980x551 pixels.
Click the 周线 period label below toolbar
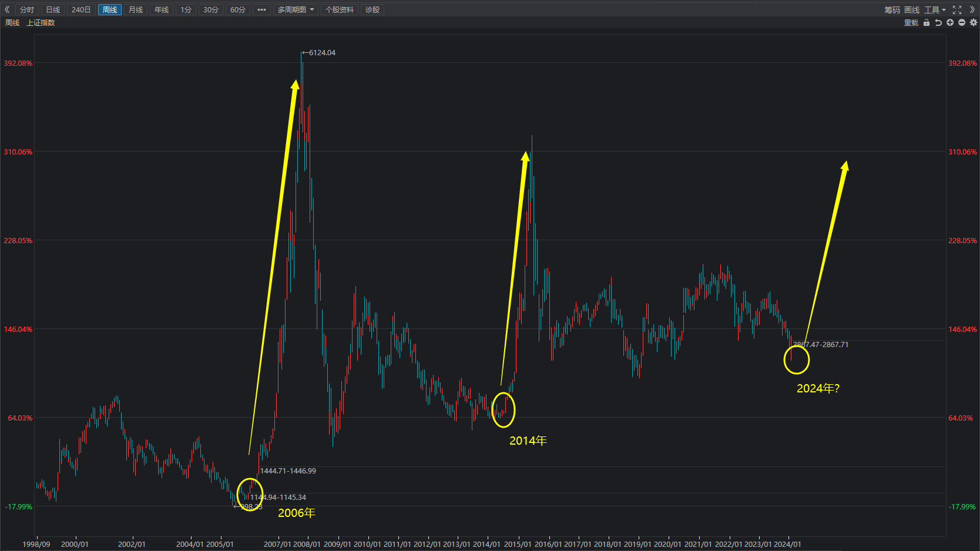pyautogui.click(x=12, y=23)
